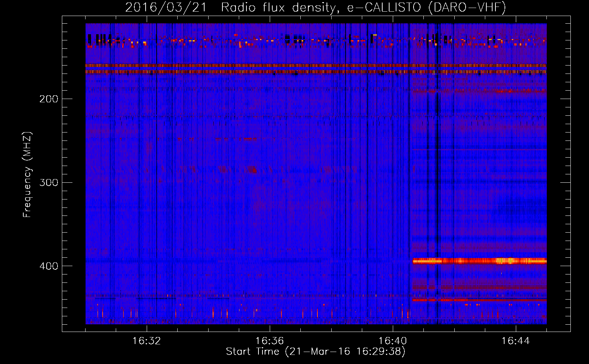Click the 400 frequency tick label
Screen dimensions: 589x364
[49, 266]
